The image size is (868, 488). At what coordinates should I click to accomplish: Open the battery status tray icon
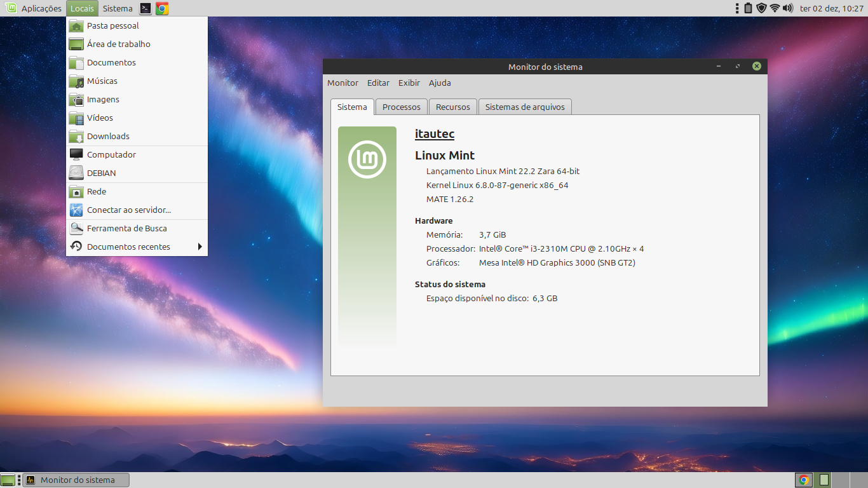[x=748, y=8]
